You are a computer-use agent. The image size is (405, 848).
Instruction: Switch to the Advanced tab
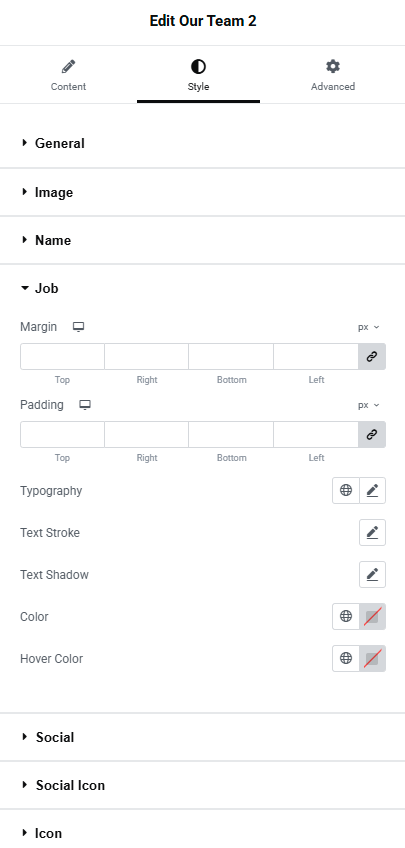333,75
